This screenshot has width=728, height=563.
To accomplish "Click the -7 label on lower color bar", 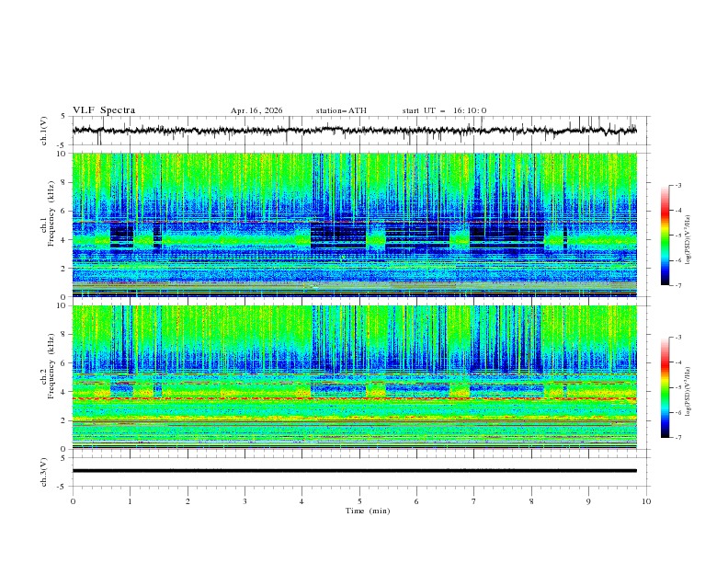I will tap(677, 438).
